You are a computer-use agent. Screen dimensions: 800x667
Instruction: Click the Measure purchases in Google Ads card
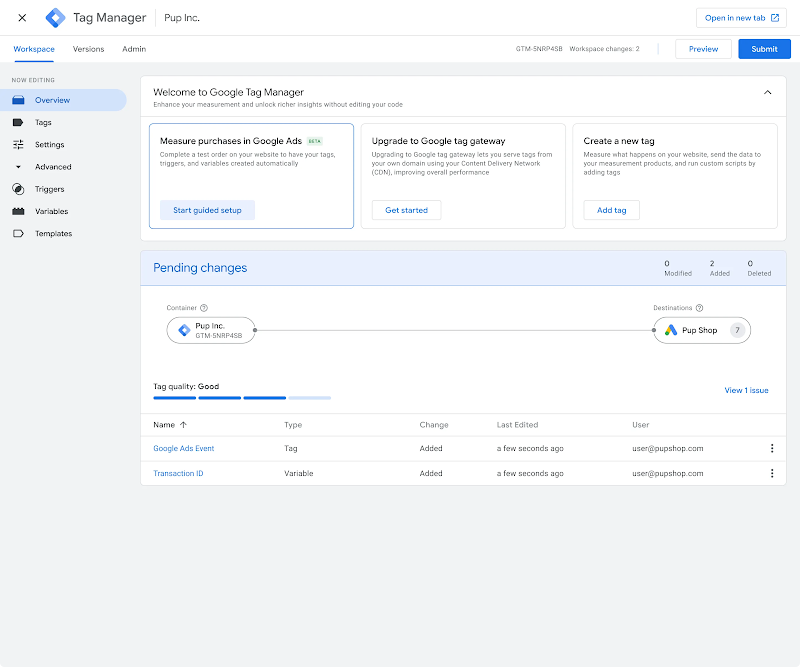[252, 176]
